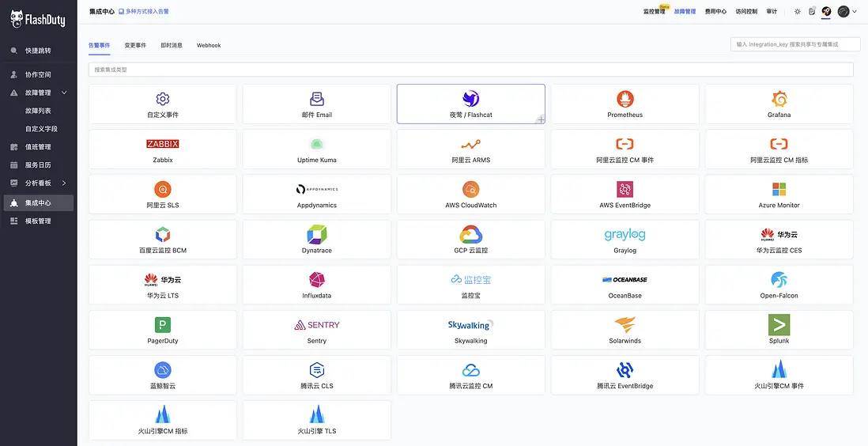Collapse the 故障管理 sidebar section
The width and height of the screenshot is (868, 446).
pos(64,93)
